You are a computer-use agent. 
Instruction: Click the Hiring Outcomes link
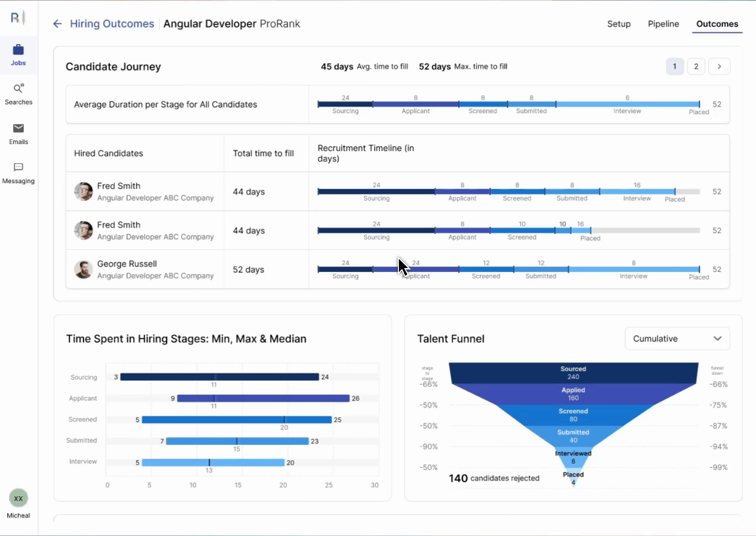[112, 23]
